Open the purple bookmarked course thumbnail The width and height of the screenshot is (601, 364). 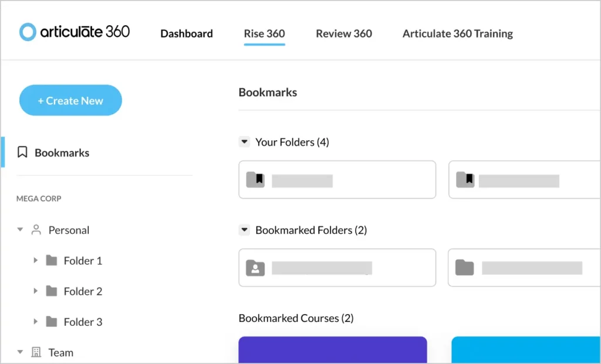332,350
